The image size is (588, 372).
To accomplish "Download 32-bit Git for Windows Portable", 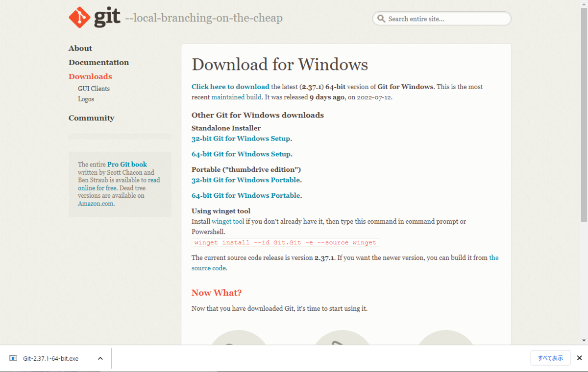I will pos(245,180).
